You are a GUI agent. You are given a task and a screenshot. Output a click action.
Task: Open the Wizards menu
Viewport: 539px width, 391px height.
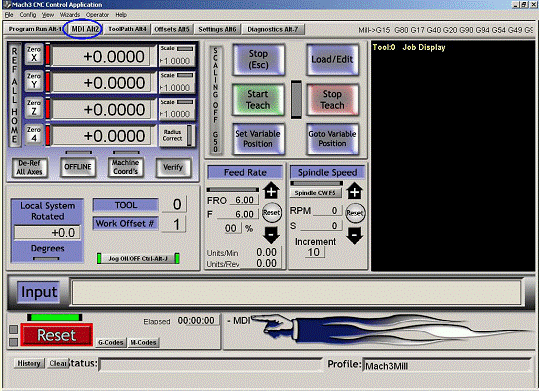pos(70,15)
